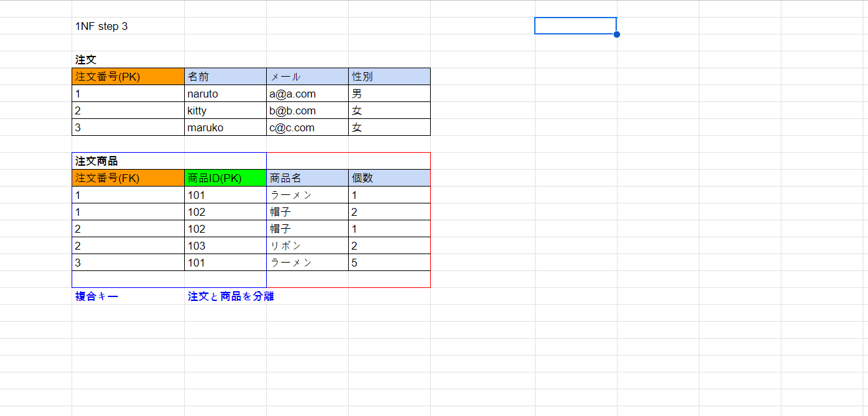Select ラーメン in the quantity 1 row
The image size is (868, 416).
click(307, 195)
